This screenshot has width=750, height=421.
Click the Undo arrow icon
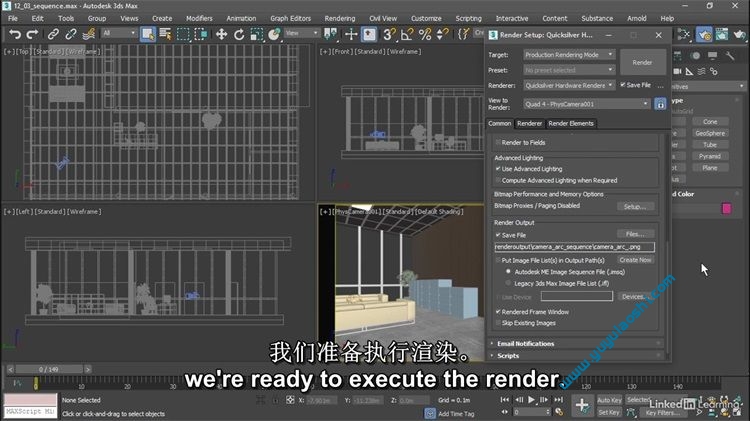15,34
